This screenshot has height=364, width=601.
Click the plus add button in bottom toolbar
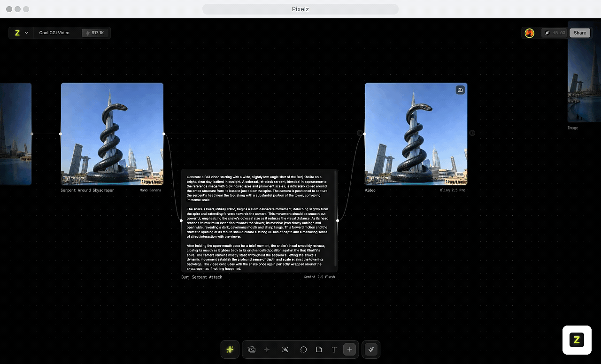click(349, 349)
